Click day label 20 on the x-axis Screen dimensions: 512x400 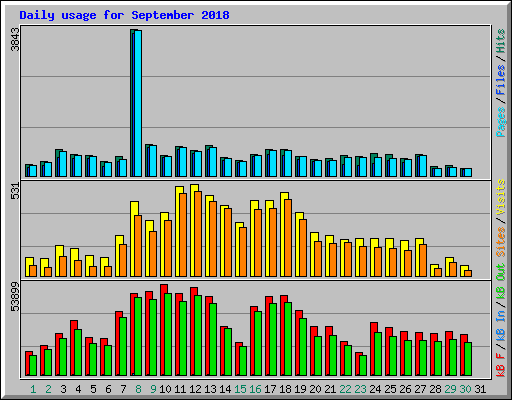pos(315,389)
